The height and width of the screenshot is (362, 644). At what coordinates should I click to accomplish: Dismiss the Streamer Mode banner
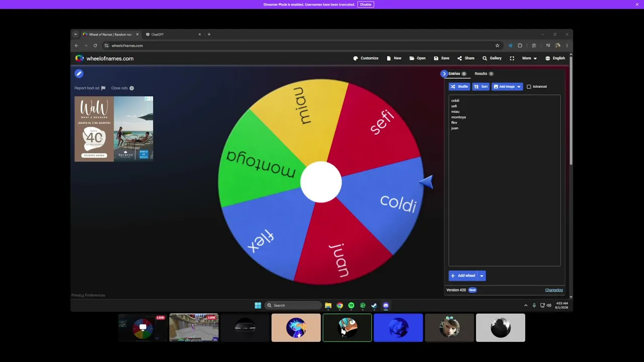pyautogui.click(x=637, y=5)
